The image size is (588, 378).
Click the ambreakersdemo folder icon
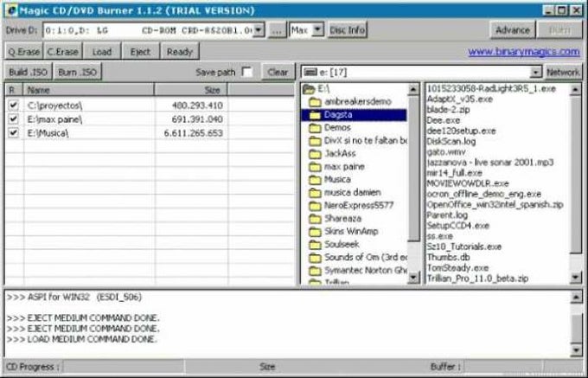pyautogui.click(x=315, y=102)
